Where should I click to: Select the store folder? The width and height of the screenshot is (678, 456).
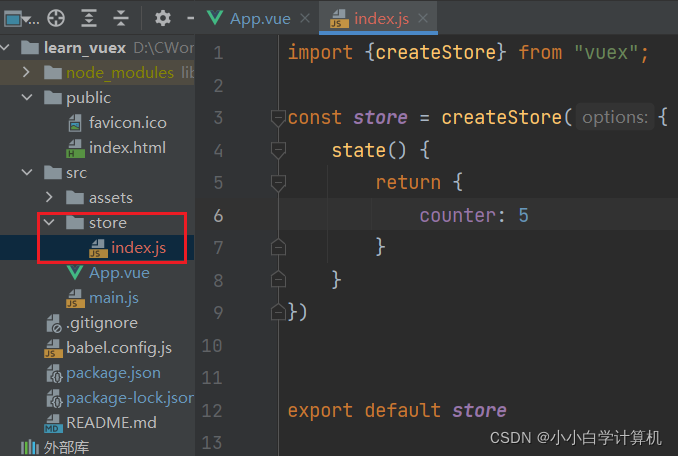click(108, 223)
